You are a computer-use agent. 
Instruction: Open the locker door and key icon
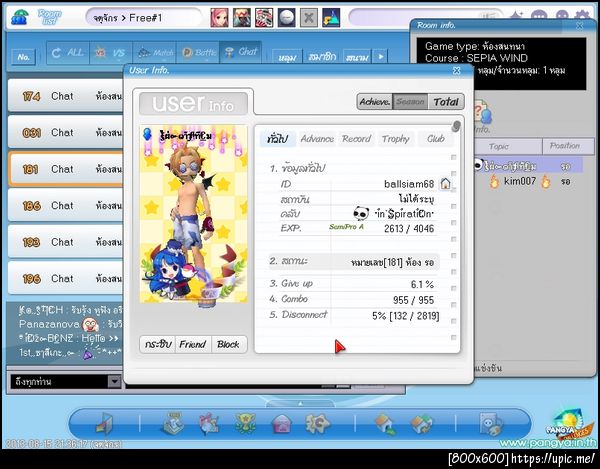click(491, 424)
